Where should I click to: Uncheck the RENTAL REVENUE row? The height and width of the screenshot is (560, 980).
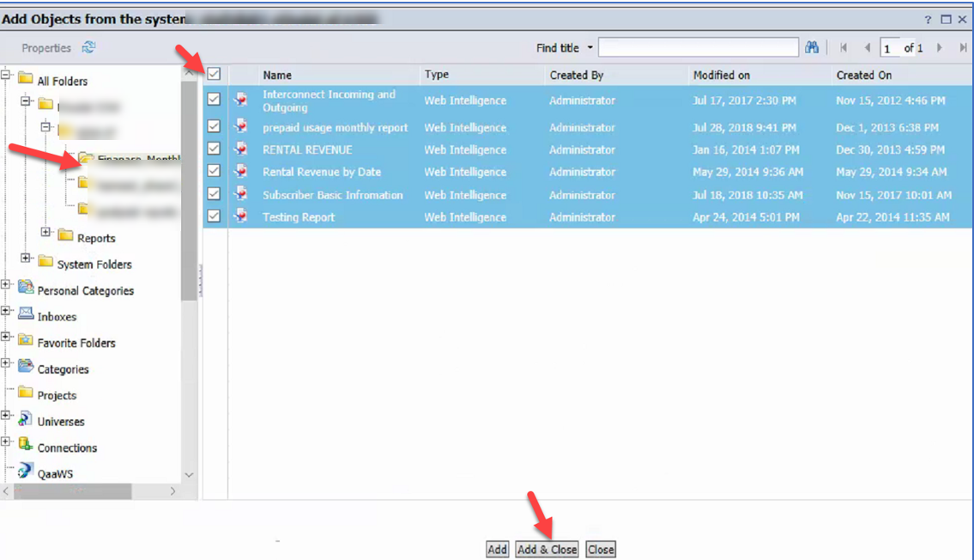click(214, 149)
